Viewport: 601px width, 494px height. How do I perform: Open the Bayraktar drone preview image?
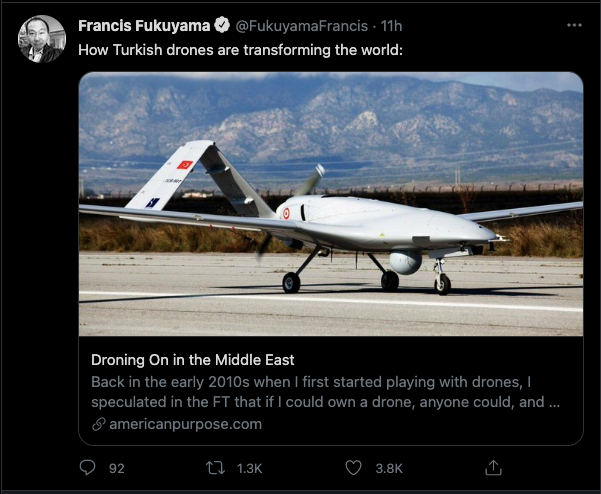point(331,204)
